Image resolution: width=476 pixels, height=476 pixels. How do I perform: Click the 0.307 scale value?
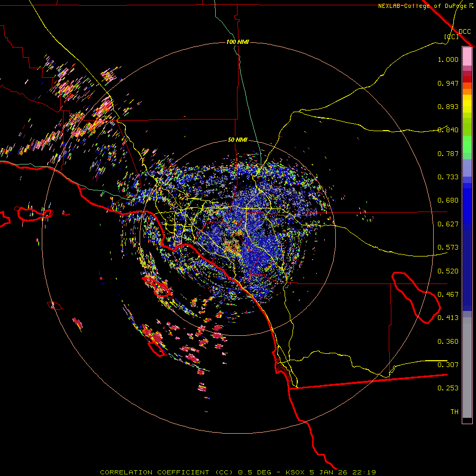click(x=448, y=365)
